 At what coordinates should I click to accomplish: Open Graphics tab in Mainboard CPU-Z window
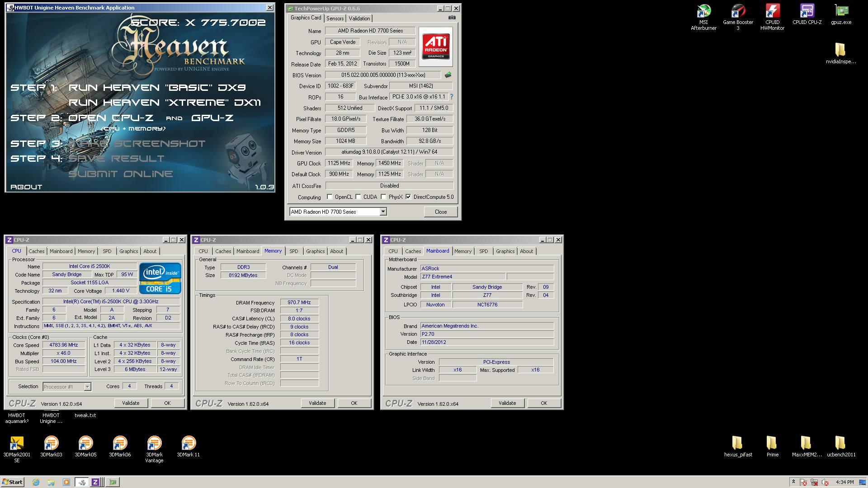[505, 251]
